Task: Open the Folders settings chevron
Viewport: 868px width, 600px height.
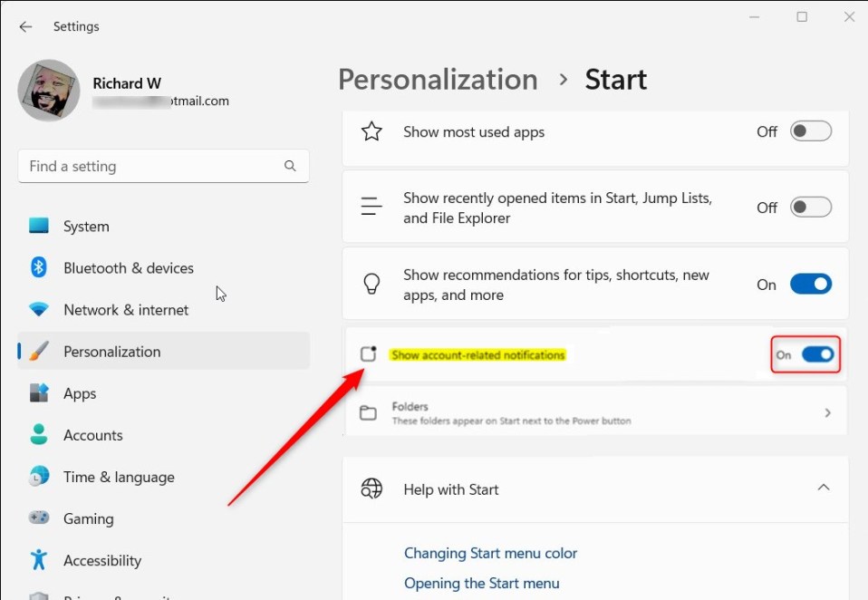Action: click(x=827, y=413)
